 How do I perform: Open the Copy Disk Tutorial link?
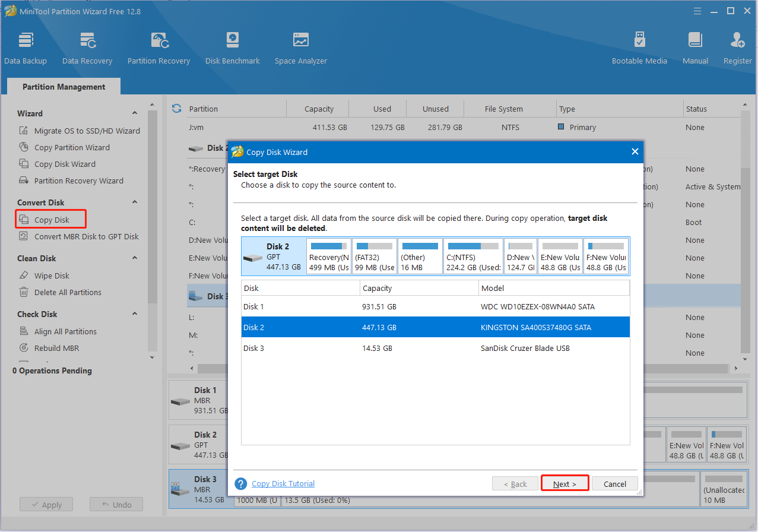[283, 484]
